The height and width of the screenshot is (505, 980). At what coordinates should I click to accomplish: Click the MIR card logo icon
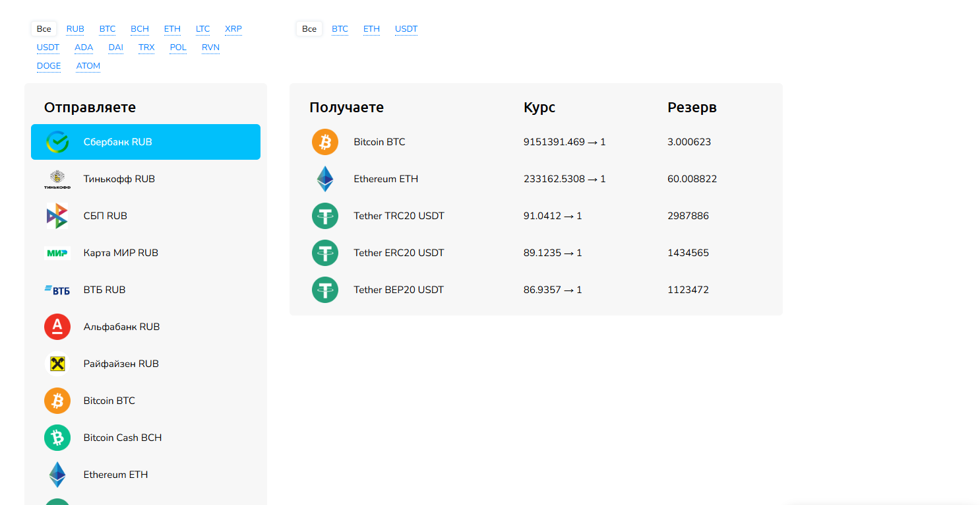click(57, 253)
